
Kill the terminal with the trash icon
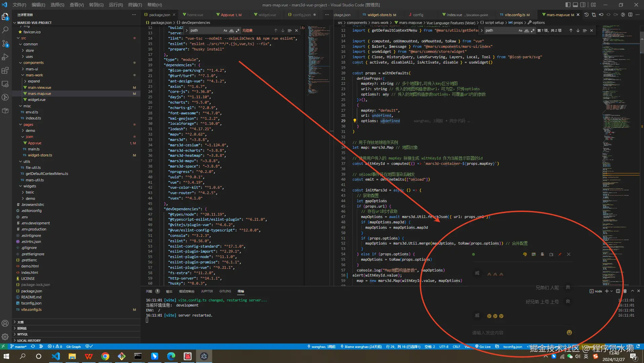[x=625, y=291]
